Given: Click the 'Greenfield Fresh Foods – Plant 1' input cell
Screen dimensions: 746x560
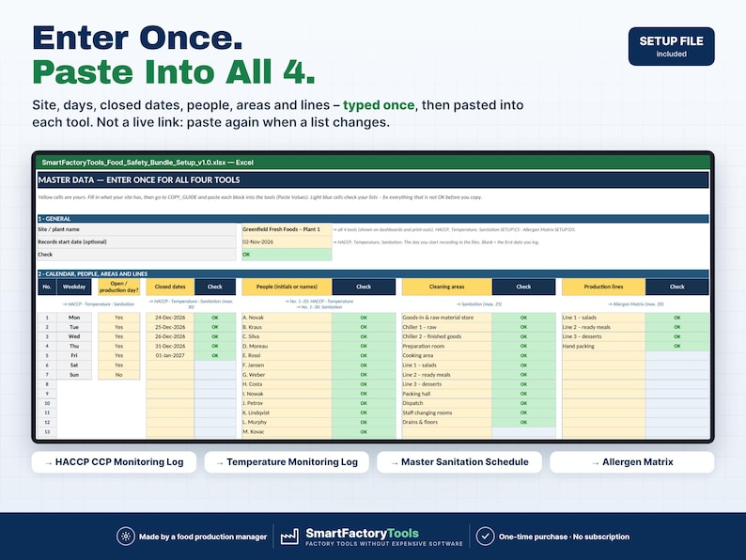Looking at the screenshot, I should click(x=287, y=229).
